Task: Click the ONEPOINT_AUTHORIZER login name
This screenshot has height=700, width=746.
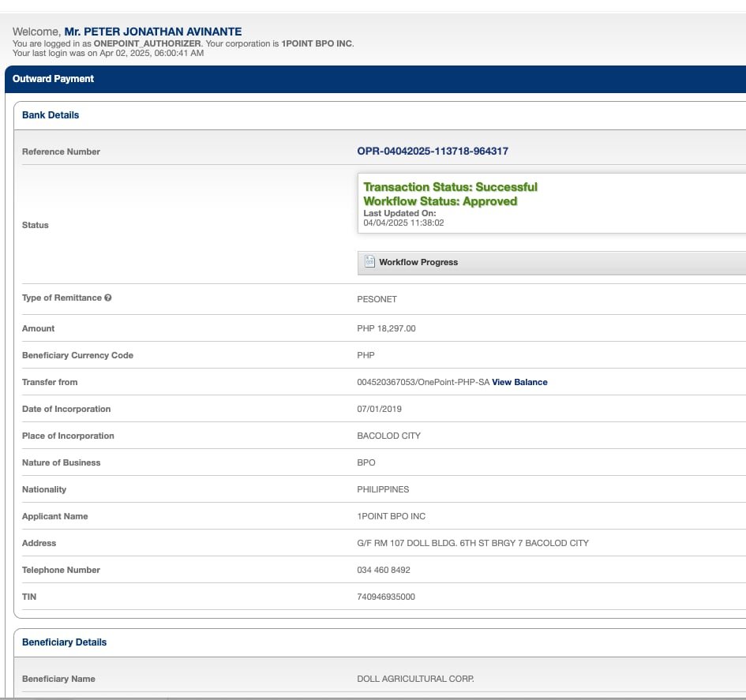Action: click(x=148, y=43)
